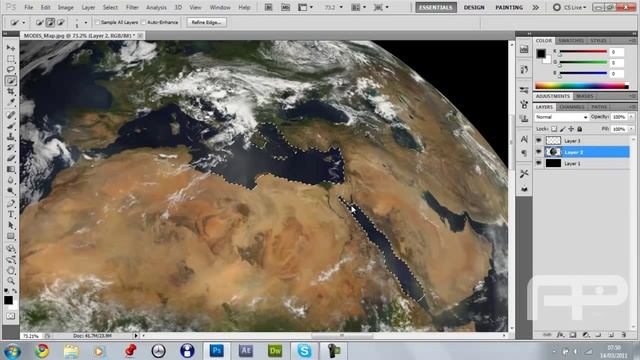This screenshot has width=640, height=360.
Task: Hide Layer 2 using its eye icon
Action: pyautogui.click(x=539, y=152)
